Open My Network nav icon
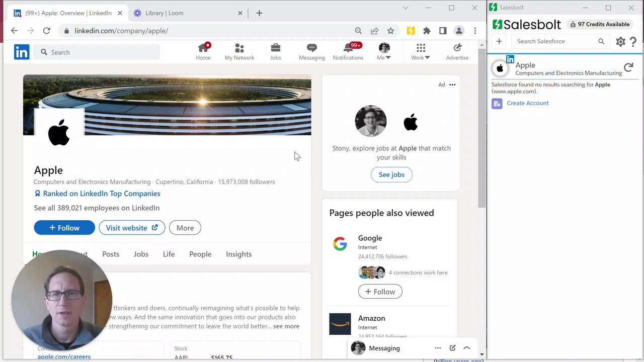Viewport: 644px width, 362px height. [x=239, y=52]
